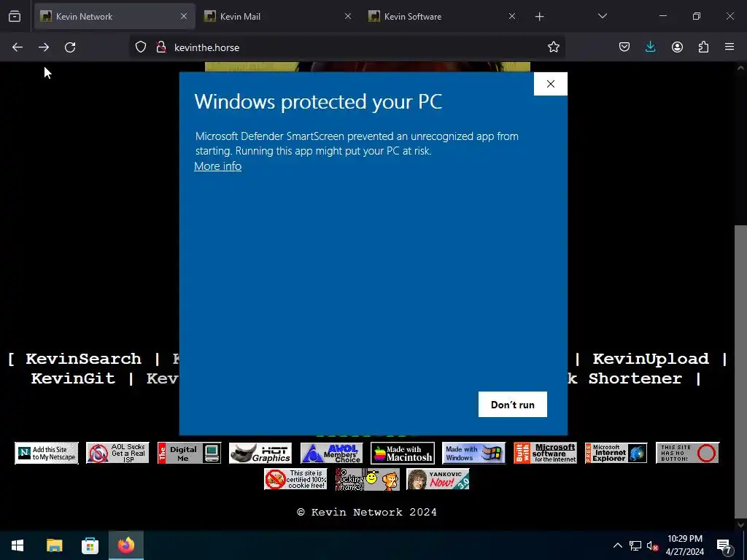Close the Windows protected your PC dialog
Screen dimensions: 747x560
[550, 84]
